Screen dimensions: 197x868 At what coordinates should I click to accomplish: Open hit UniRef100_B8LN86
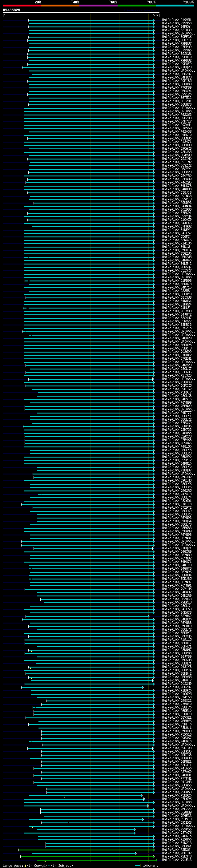(x=176, y=139)
